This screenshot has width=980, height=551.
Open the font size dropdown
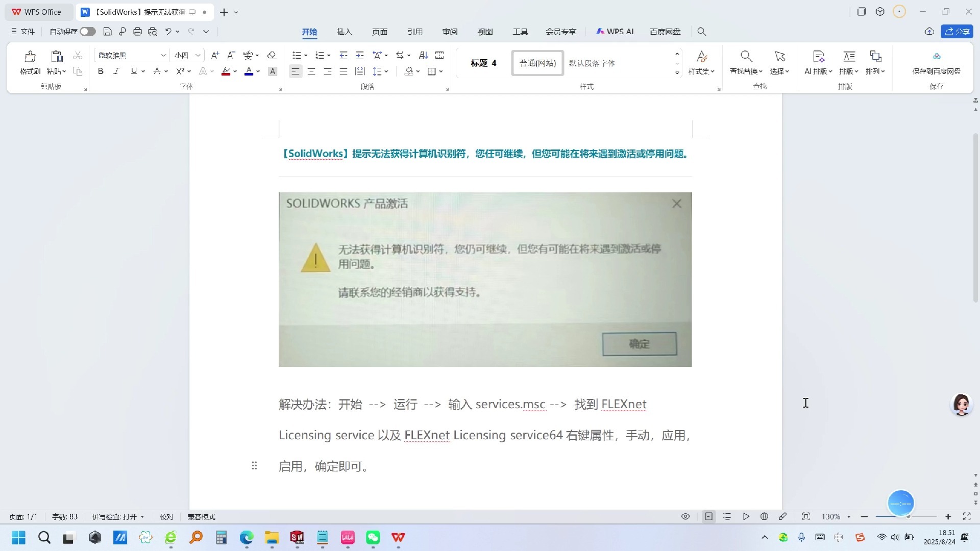[198, 55]
